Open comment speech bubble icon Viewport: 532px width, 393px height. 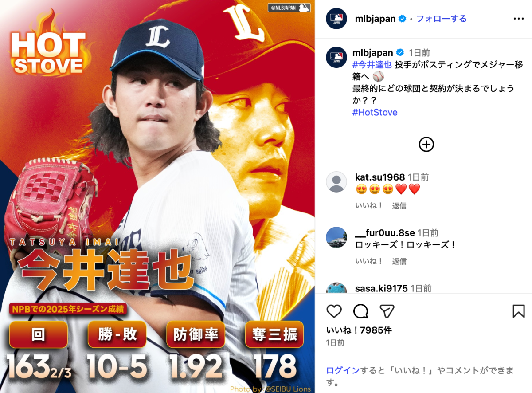[360, 311]
